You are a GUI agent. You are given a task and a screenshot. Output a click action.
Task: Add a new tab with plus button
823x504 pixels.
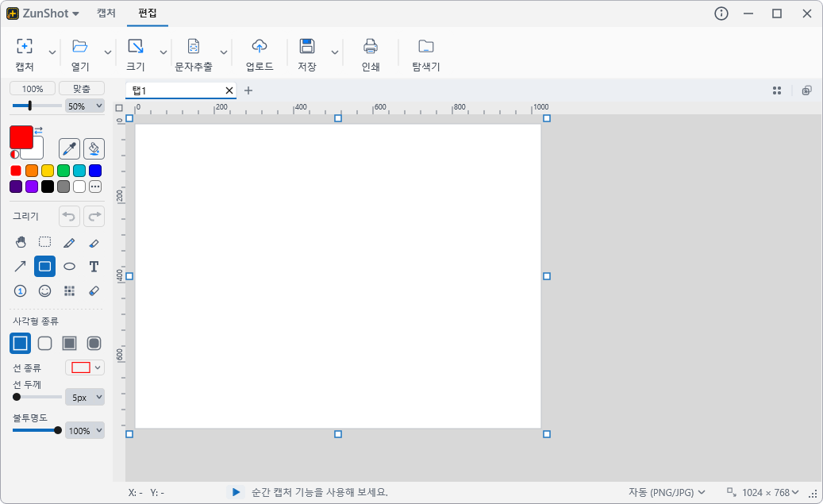point(248,90)
